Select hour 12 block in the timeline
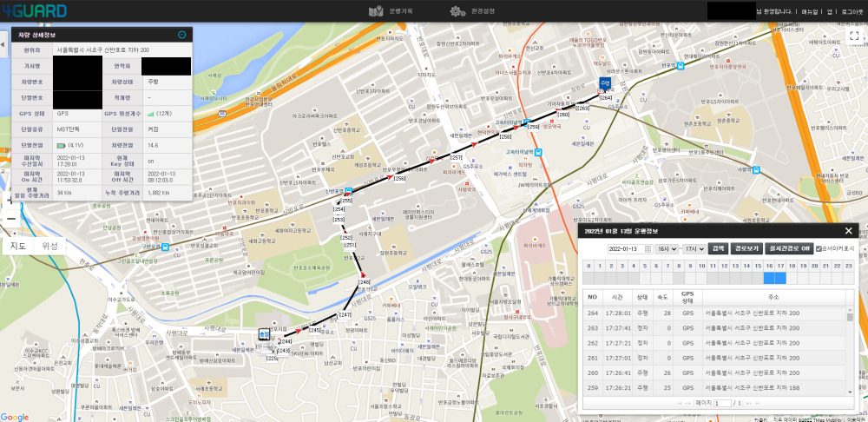Image resolution: width=868 pixels, height=422 pixels. (x=724, y=278)
